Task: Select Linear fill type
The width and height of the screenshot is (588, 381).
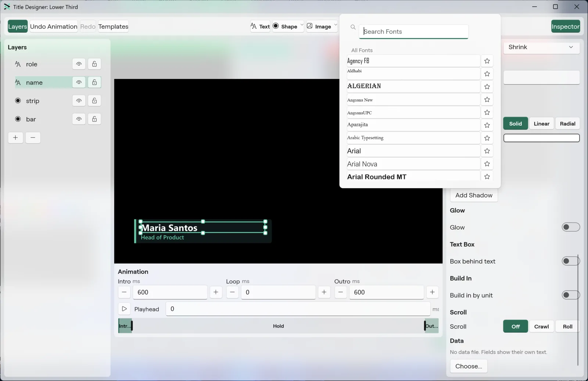Action: point(541,124)
